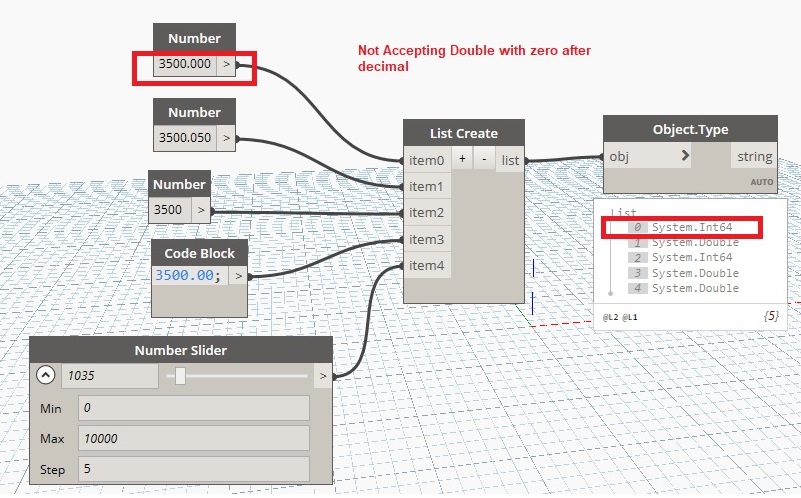Click output port of the 3500.050 Number node

(226, 138)
